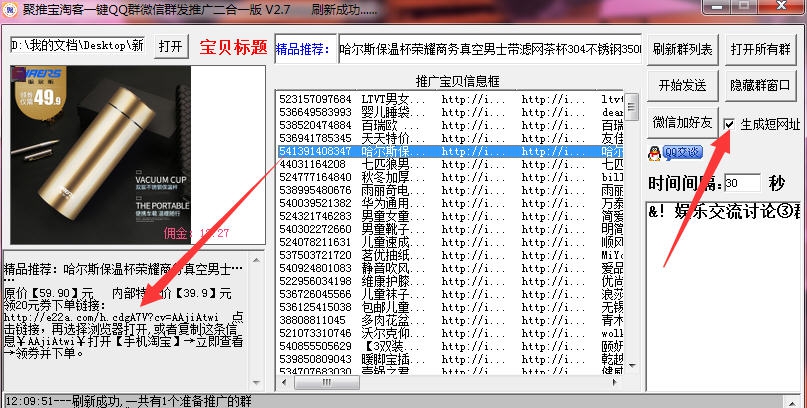Click the 开始发送 button
Screen dimensions: 807x408
click(x=682, y=85)
